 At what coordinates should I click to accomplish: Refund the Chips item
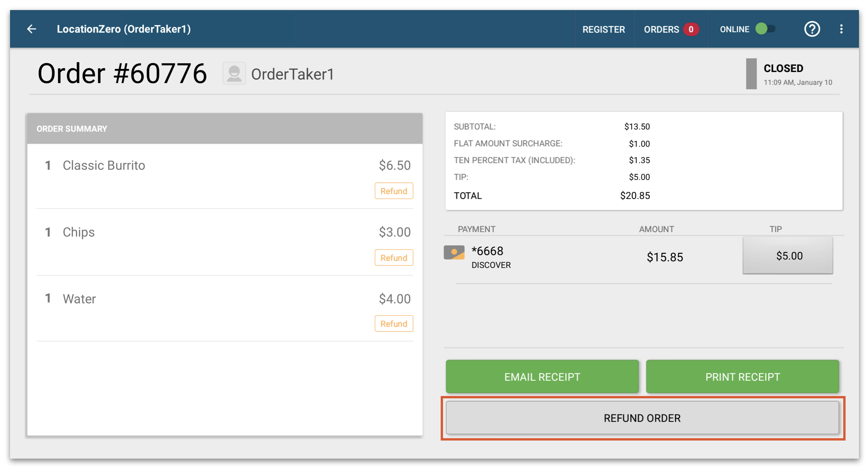[x=394, y=257]
